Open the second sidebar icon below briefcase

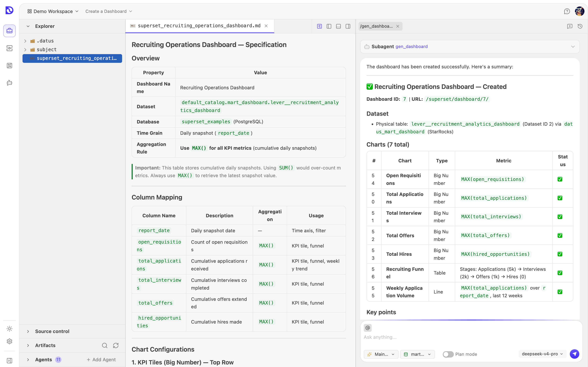click(9, 48)
